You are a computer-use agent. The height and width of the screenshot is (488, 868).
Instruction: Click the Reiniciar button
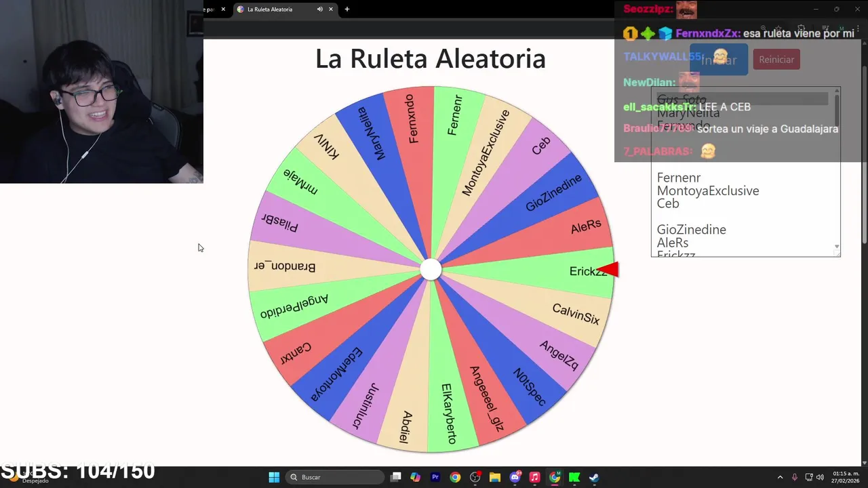click(776, 60)
